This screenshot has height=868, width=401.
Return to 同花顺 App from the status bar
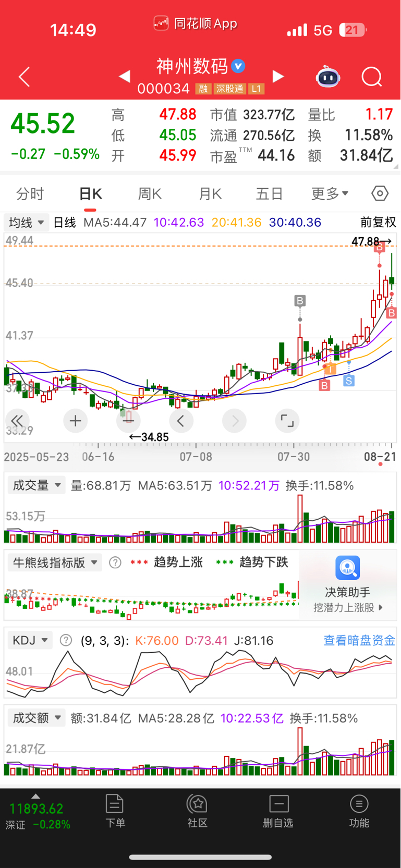[196, 23]
